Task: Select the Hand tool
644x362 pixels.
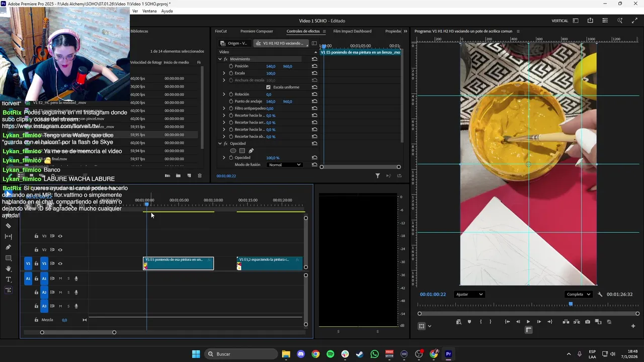Action: click(8, 268)
